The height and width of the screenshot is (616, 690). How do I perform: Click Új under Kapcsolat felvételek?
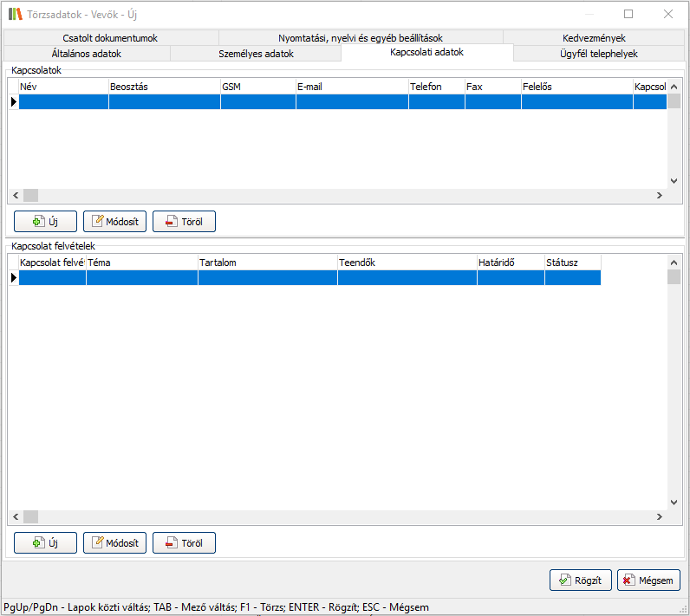(x=46, y=543)
